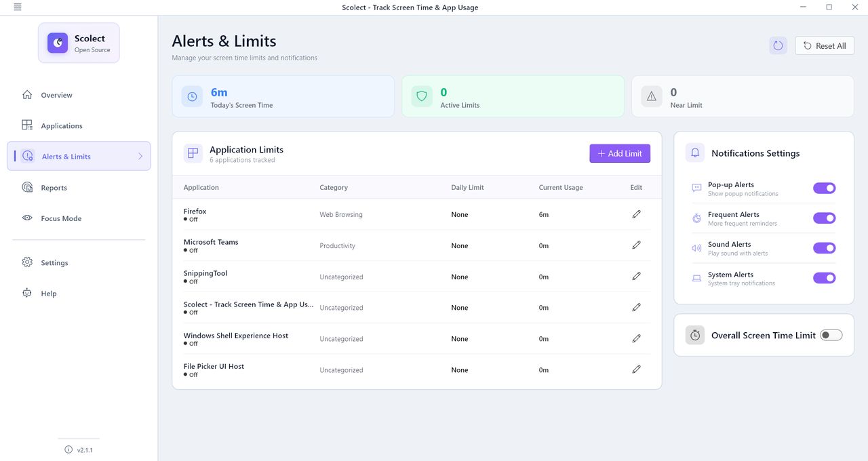Open the Applications section
The width and height of the screenshot is (868, 461).
click(x=79, y=125)
